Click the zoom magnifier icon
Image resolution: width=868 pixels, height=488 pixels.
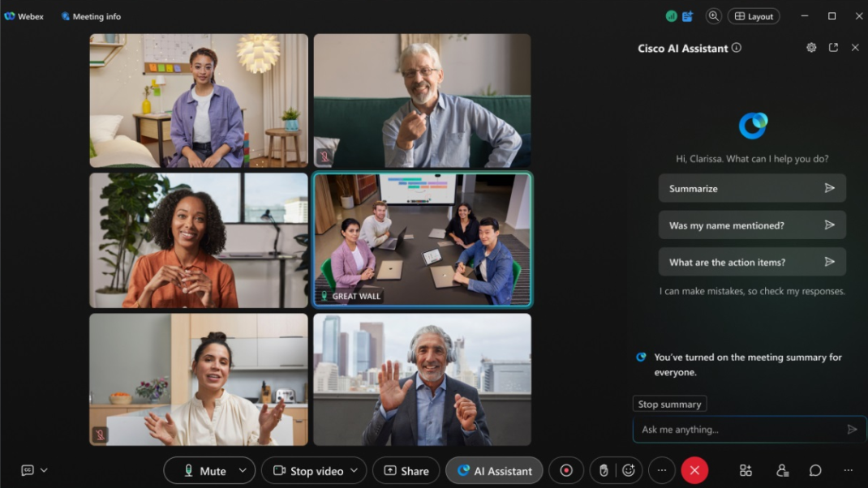pyautogui.click(x=713, y=16)
